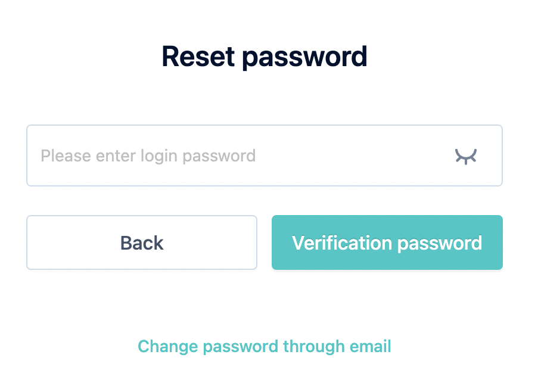Image resolution: width=541 pixels, height=392 pixels.
Task: Focus the 'Please enter login password' box
Action: point(265,155)
